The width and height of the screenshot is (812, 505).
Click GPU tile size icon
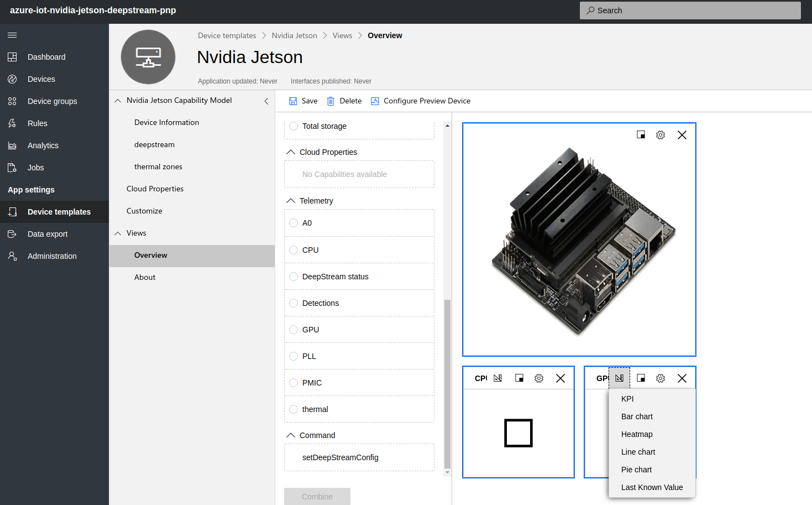pos(641,378)
